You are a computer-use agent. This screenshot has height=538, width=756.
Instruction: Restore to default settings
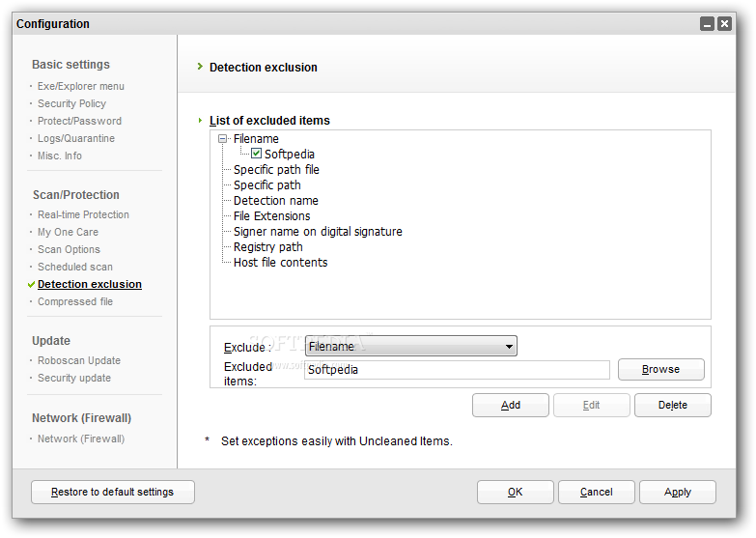113,492
